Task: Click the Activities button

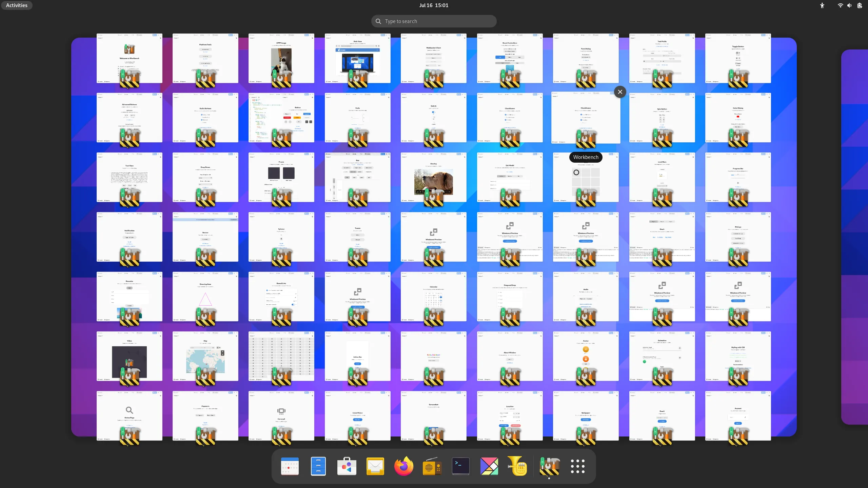Action: tap(17, 5)
